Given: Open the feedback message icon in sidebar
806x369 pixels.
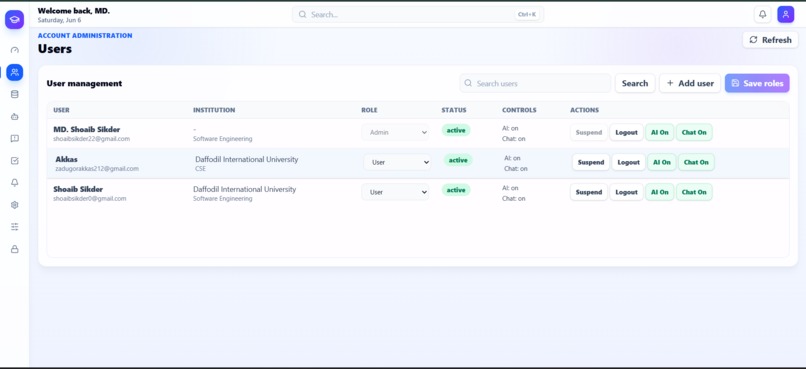Looking at the screenshot, I should 14,138.
